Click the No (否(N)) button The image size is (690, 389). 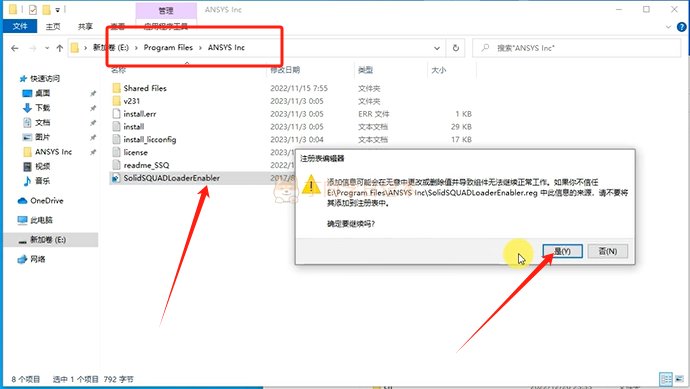608,251
